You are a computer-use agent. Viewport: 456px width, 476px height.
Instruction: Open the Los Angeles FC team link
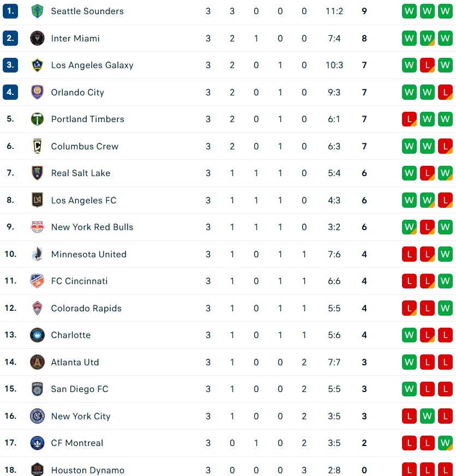83,200
